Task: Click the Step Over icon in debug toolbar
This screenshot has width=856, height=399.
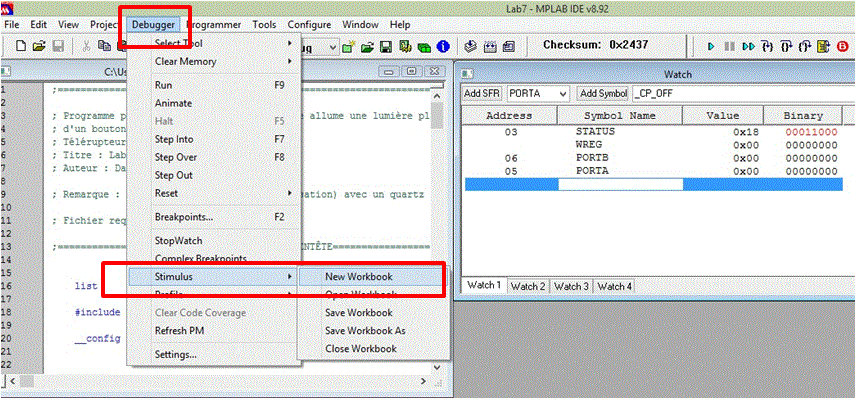Action: (787, 47)
